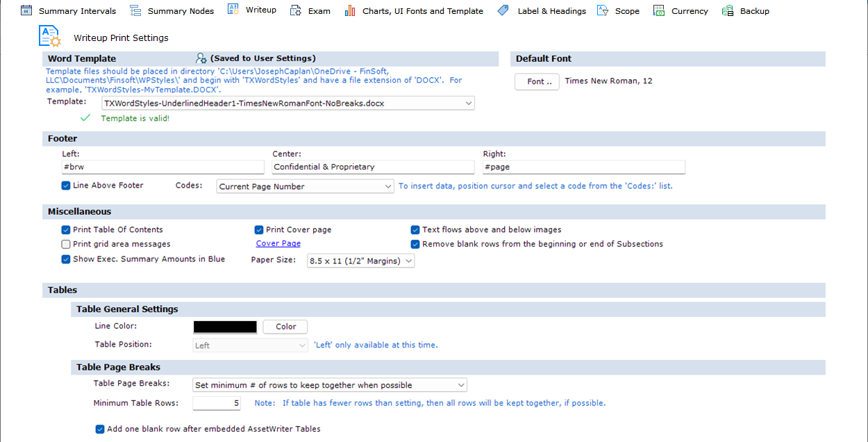Click the Currency icon
This screenshot has height=442, width=868.
click(x=659, y=10)
